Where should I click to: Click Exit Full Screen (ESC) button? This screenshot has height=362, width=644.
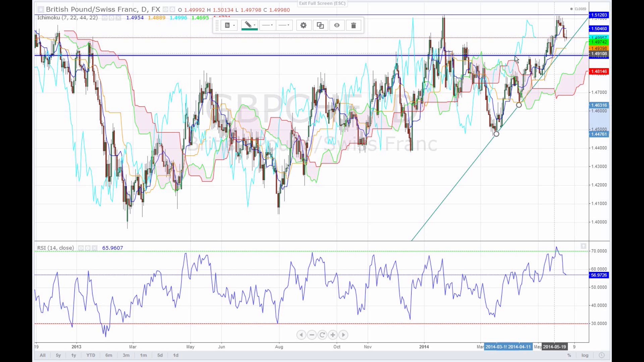point(322,3)
